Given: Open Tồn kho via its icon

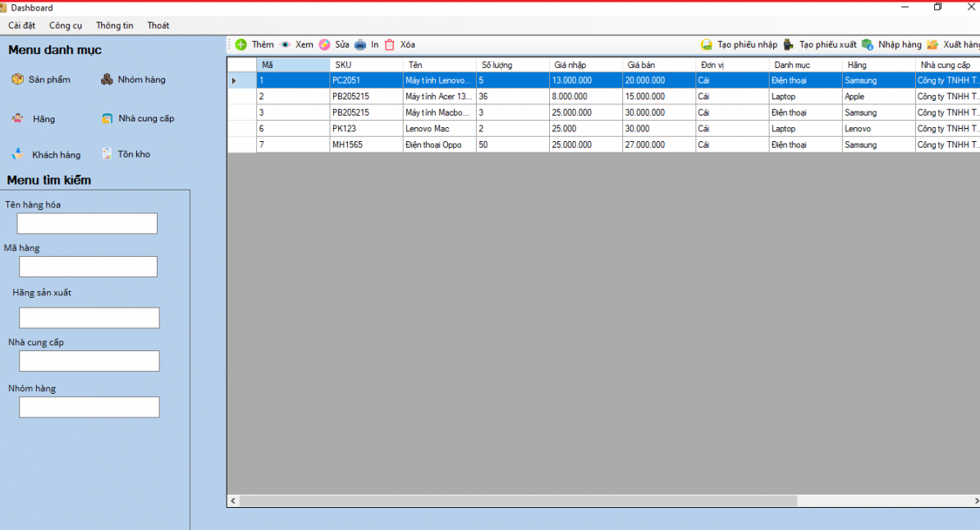Looking at the screenshot, I should [107, 153].
